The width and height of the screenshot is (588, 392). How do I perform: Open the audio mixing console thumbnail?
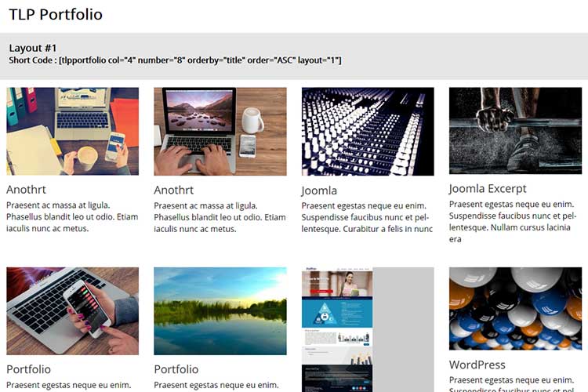pos(368,131)
